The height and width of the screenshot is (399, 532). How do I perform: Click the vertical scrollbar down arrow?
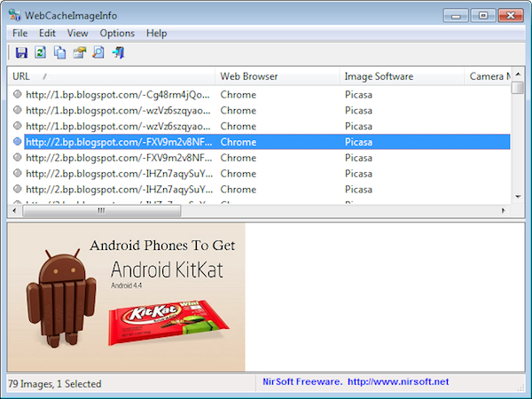pyautogui.click(x=518, y=197)
